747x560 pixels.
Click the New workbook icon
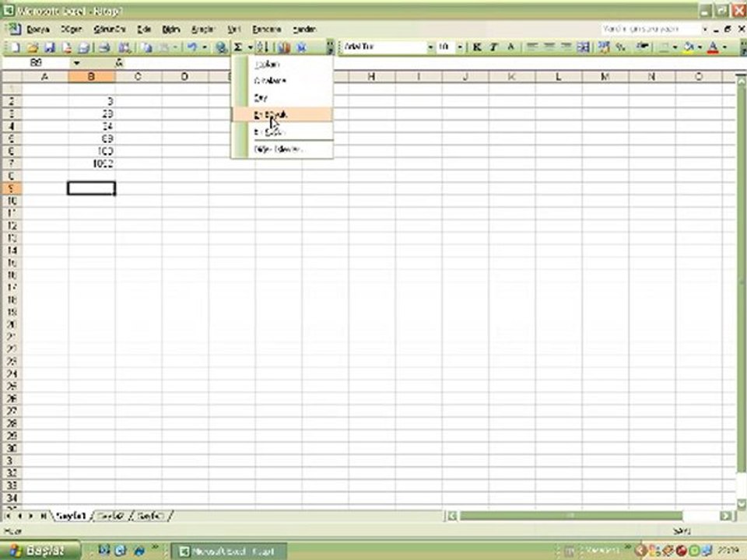16,47
